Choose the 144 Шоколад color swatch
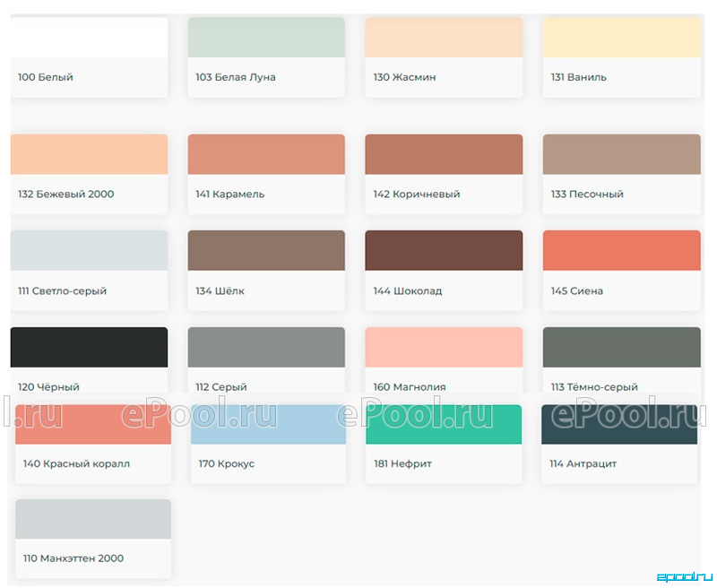 pyautogui.click(x=444, y=251)
